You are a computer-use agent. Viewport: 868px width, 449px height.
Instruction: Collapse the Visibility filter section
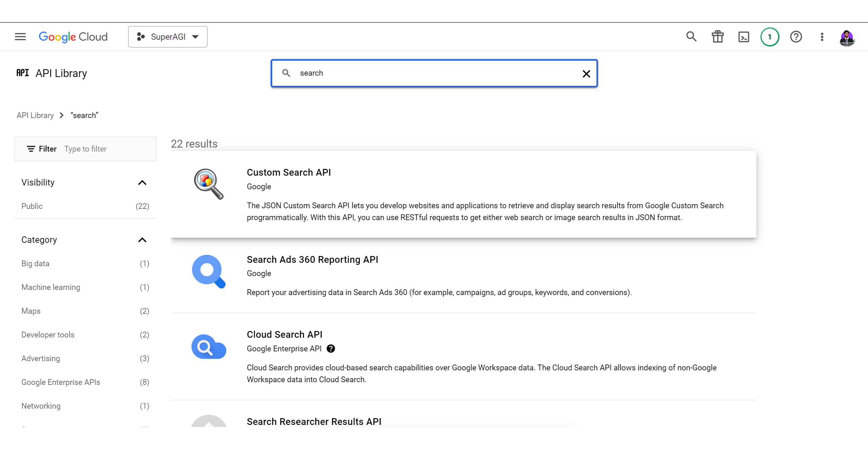click(142, 182)
